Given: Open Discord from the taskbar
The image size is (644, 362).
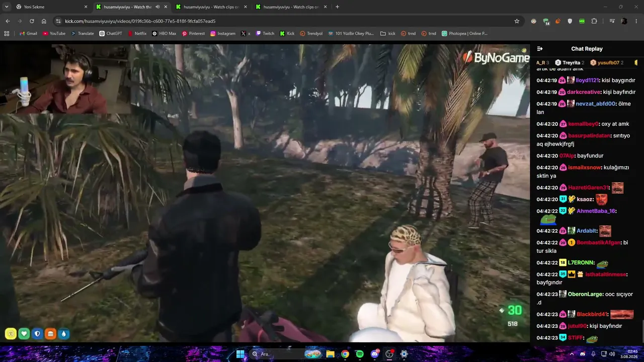Looking at the screenshot, I should [x=374, y=354].
